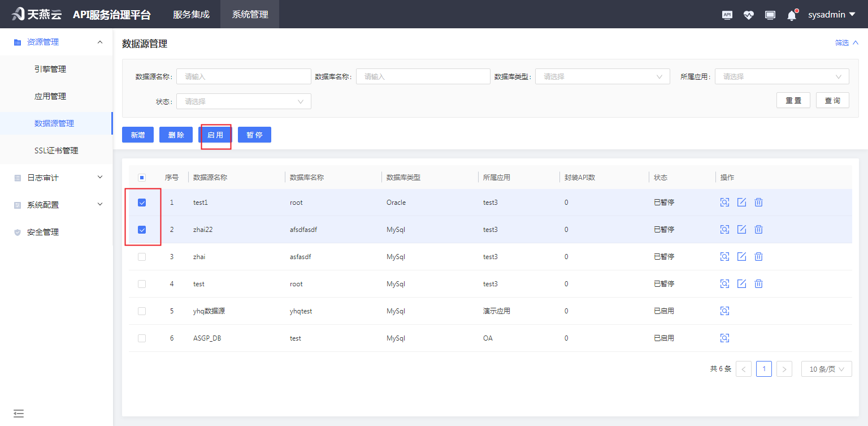Image resolution: width=868 pixels, height=426 pixels.
Task: Open the 10条/页 page size selector
Action: point(826,368)
